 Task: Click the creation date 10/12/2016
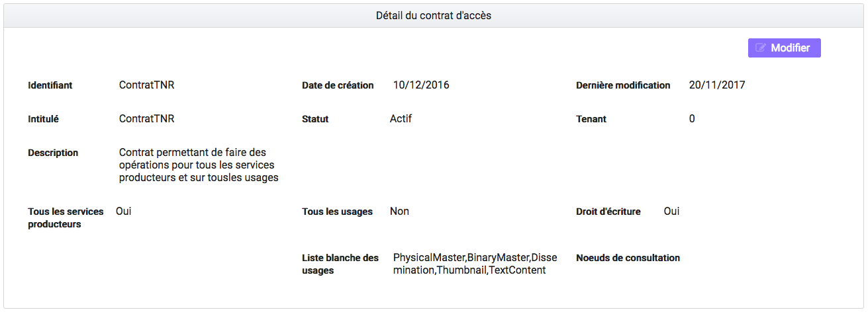click(421, 85)
